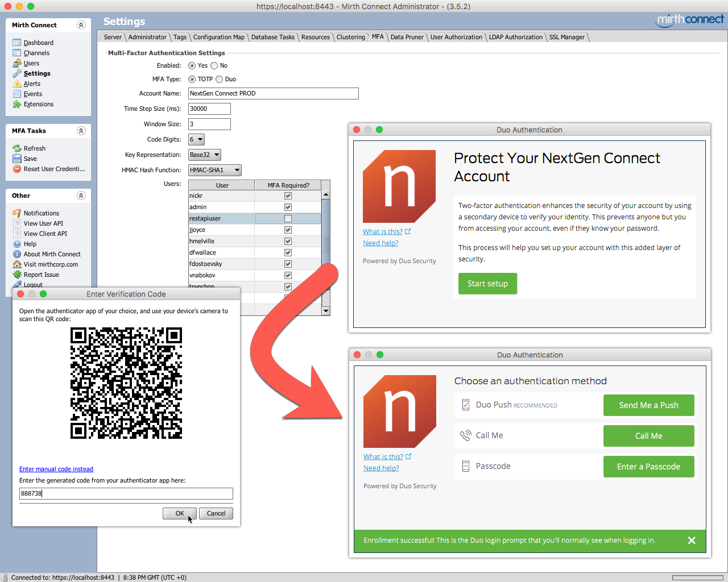Open the HMAC Hash Function dropdown
The width and height of the screenshot is (728, 582).
(x=215, y=170)
